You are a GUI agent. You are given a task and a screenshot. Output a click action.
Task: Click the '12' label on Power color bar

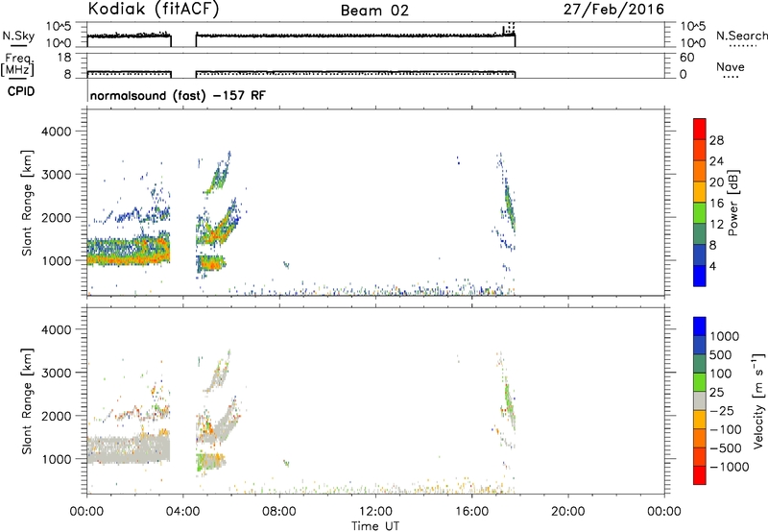tap(716, 225)
